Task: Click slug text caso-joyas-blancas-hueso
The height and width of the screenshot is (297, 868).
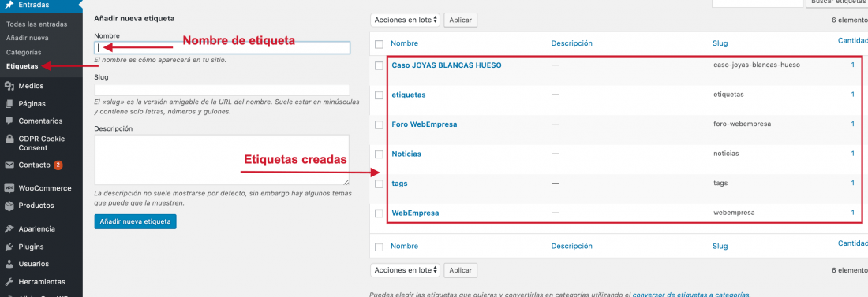Action: 757,65
